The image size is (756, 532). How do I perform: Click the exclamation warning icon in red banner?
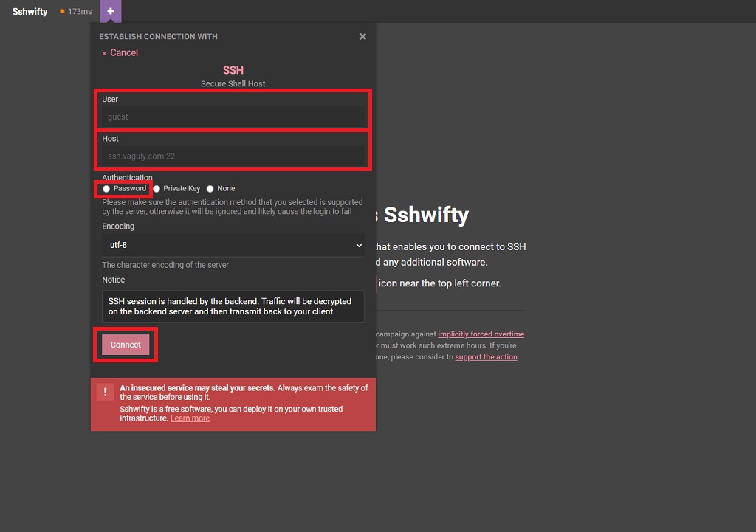pyautogui.click(x=106, y=392)
